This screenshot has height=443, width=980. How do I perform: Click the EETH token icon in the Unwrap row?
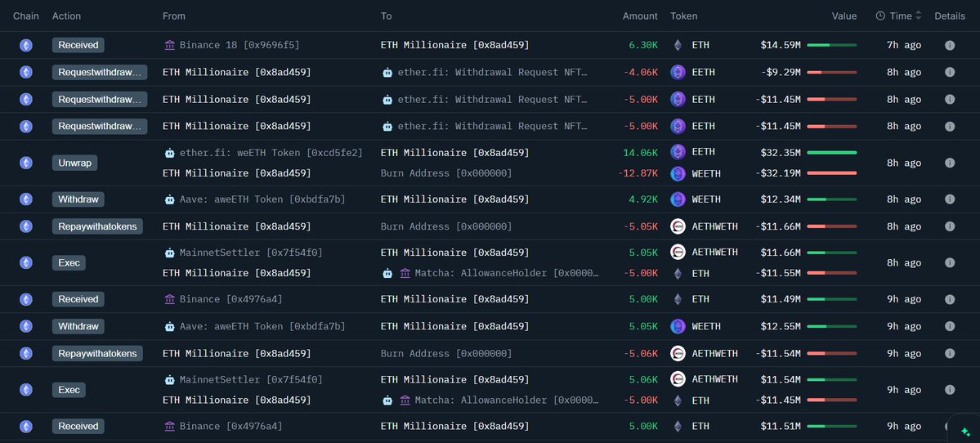pos(678,152)
